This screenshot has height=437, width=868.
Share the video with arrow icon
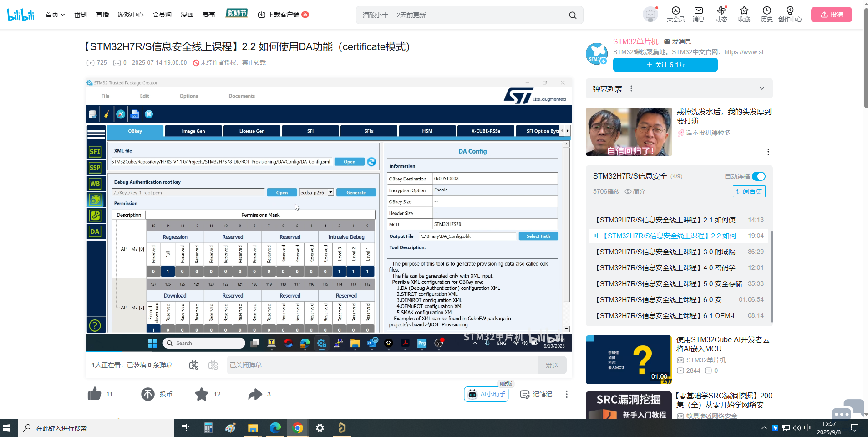pyautogui.click(x=255, y=394)
